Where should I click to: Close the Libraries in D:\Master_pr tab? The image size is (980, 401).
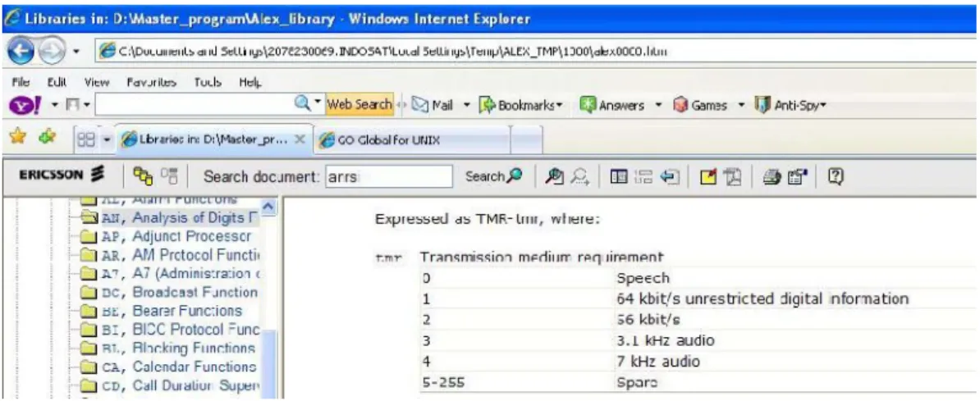click(x=300, y=140)
